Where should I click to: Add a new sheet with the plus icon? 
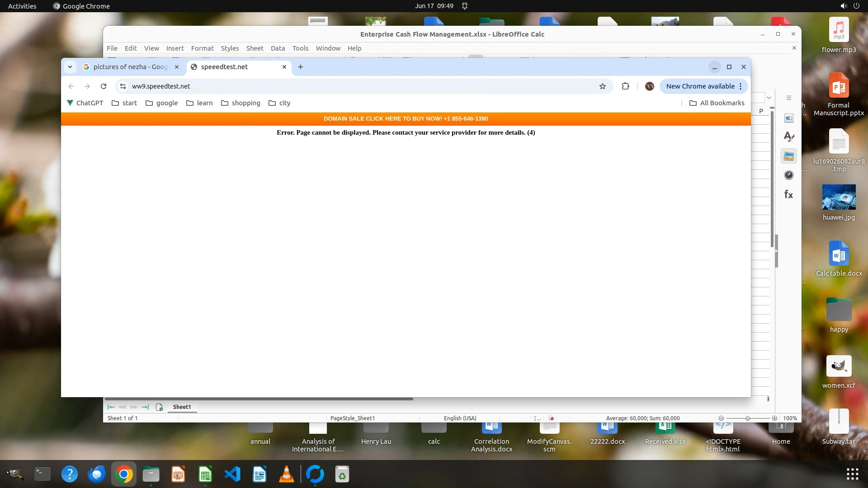coord(159,407)
